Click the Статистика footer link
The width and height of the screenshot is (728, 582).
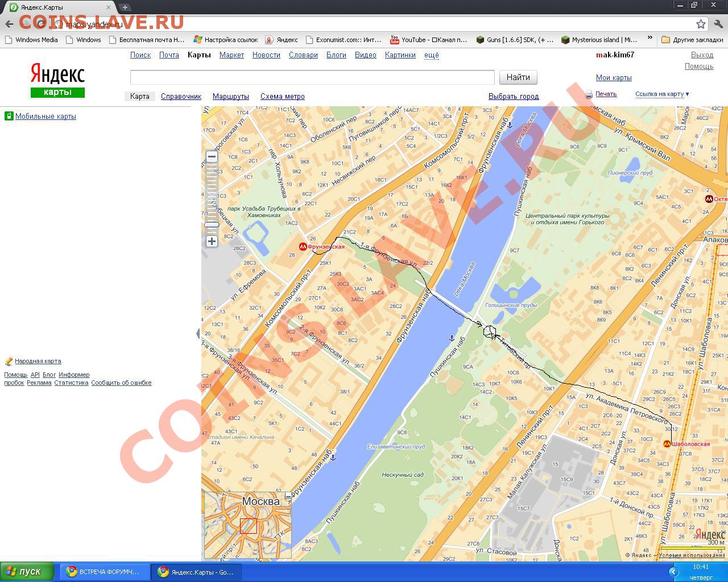[71, 383]
